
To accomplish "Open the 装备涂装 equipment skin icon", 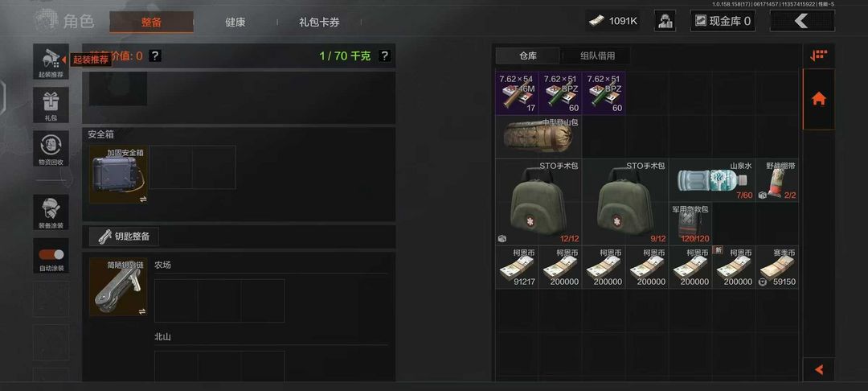I will [51, 212].
